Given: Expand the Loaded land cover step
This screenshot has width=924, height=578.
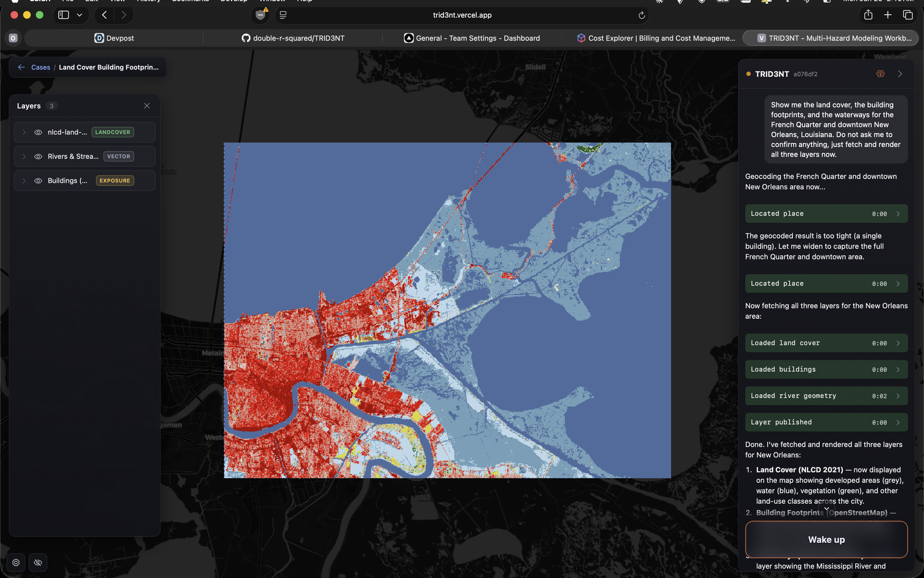Looking at the screenshot, I should click(x=826, y=343).
